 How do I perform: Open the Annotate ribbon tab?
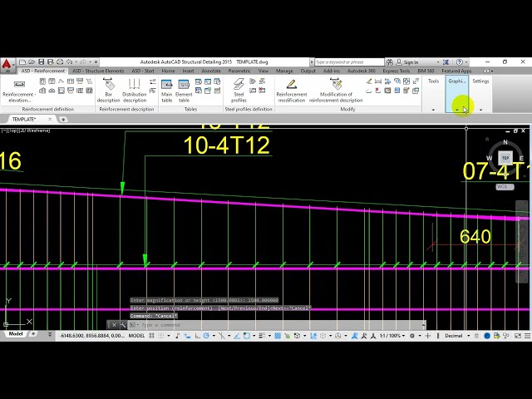pyautogui.click(x=211, y=71)
